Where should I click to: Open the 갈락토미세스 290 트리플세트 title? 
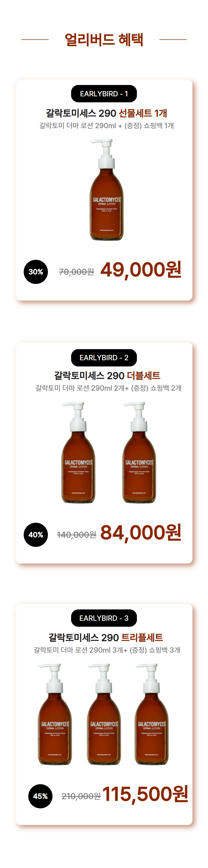coord(106,637)
